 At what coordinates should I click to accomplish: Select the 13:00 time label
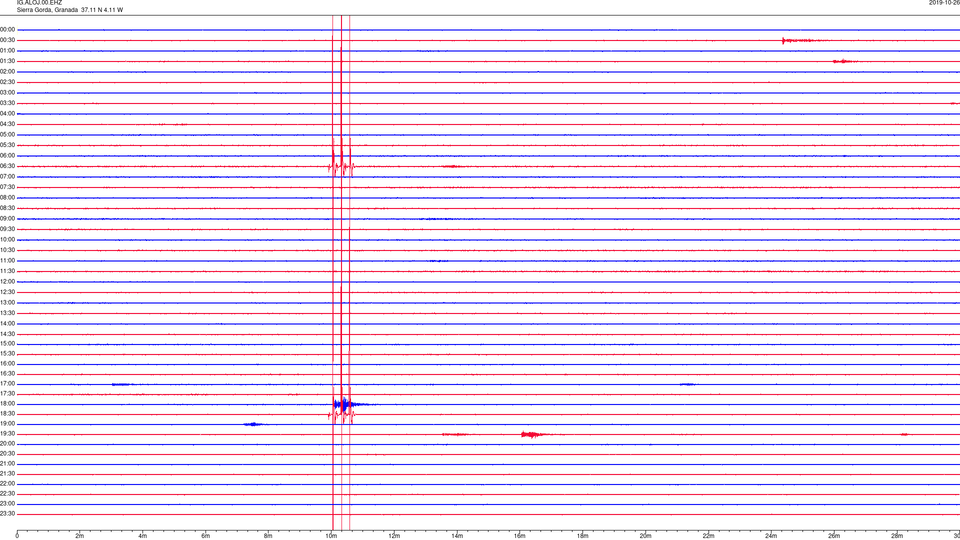point(7,302)
